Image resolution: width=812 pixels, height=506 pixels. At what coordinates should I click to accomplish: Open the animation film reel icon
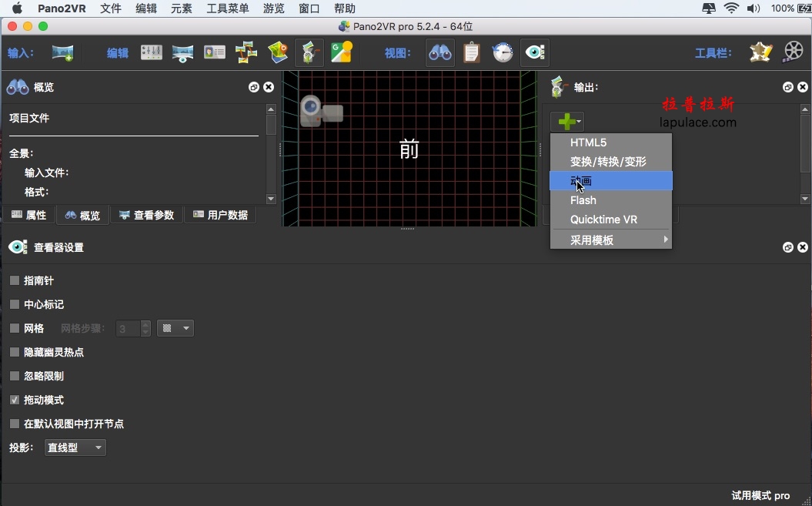(x=793, y=52)
